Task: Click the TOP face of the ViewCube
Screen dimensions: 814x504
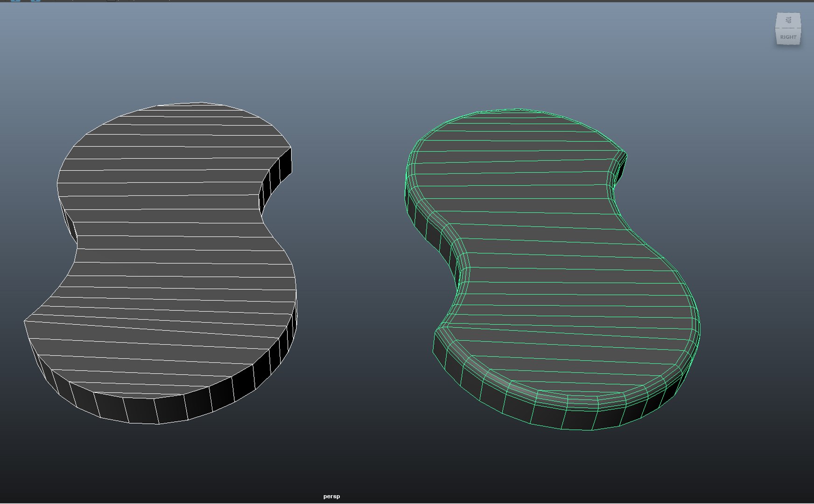Action: 788,21
